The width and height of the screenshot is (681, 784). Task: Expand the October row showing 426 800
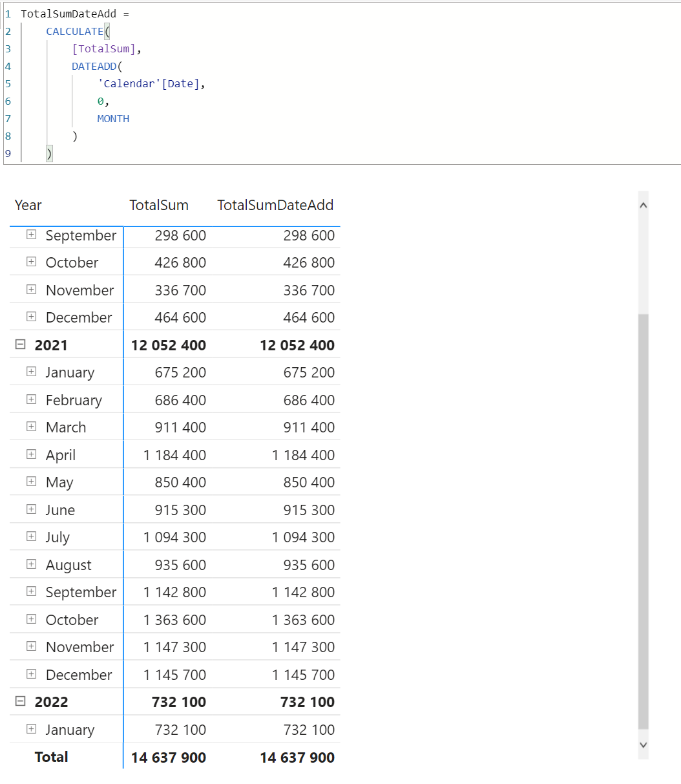pos(31,262)
